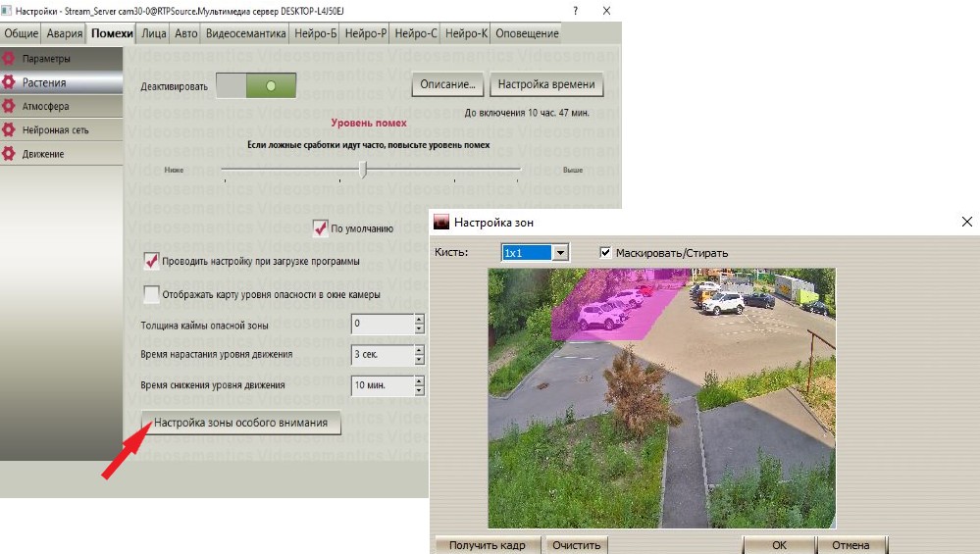Toggle the Маскировать/Стирать checkbox
Screen dimensions: 980x554
605,252
